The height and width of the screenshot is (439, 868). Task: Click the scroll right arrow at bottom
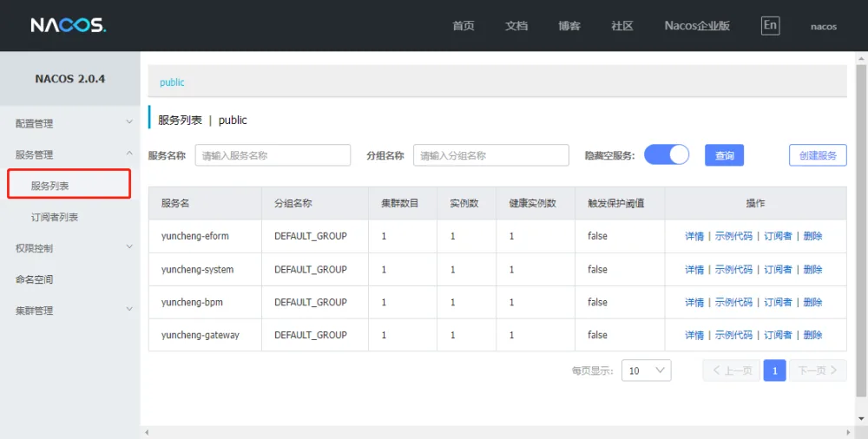(x=849, y=432)
